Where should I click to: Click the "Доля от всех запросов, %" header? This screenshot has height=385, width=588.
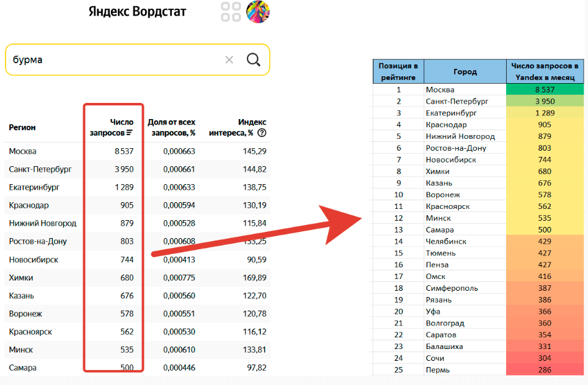[172, 127]
